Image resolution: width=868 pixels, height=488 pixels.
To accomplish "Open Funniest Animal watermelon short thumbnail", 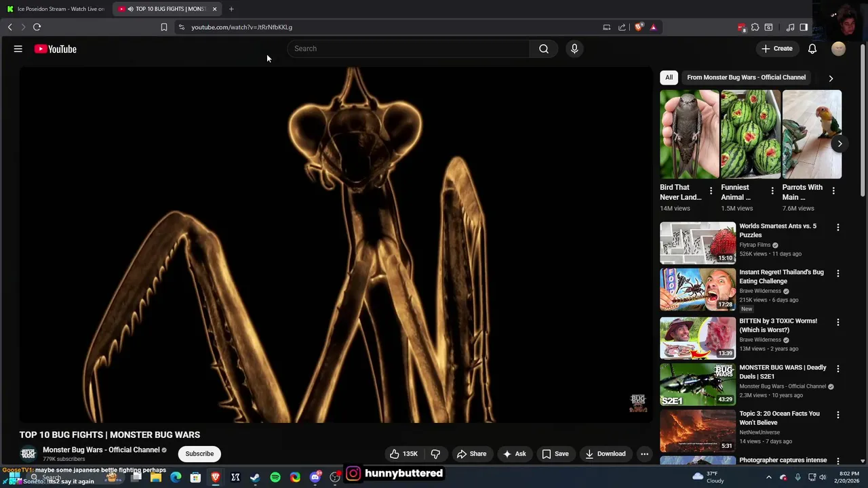I will point(751,134).
